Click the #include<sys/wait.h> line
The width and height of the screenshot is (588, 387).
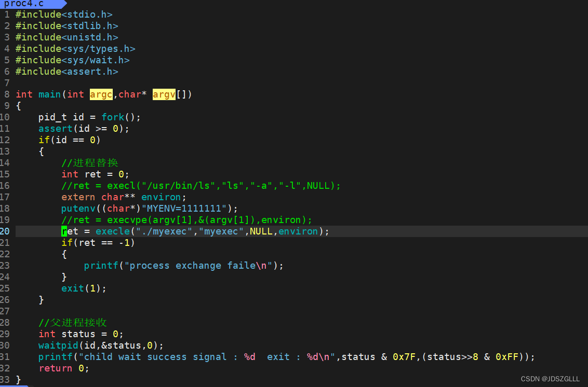pyautogui.click(x=72, y=60)
